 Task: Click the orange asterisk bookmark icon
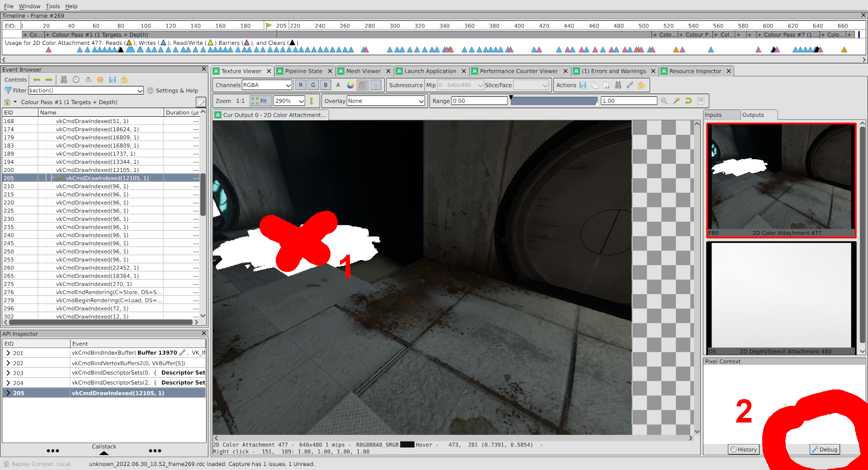click(x=100, y=80)
